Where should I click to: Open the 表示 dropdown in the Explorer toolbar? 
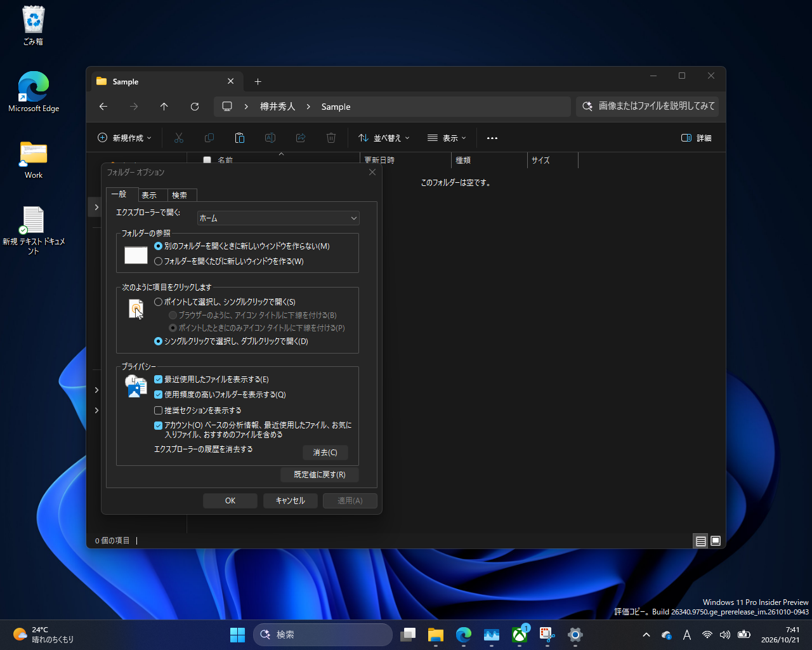[447, 138]
